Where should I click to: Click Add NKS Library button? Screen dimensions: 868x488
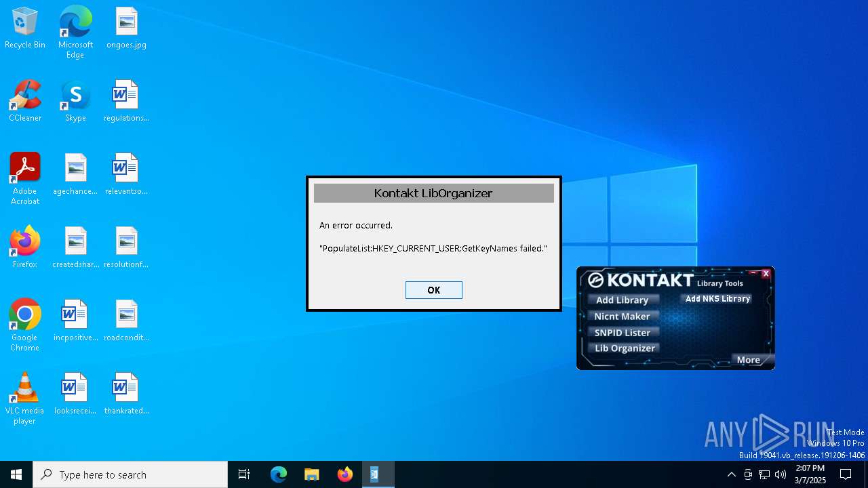[x=717, y=298]
